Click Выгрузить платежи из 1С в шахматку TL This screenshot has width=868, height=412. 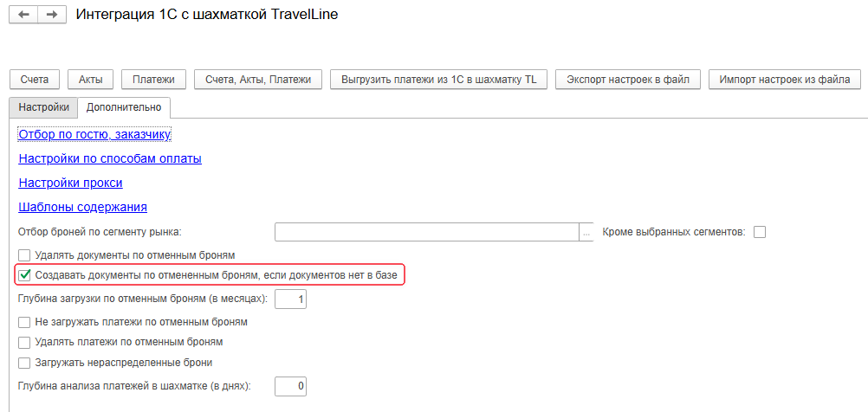pyautogui.click(x=439, y=80)
